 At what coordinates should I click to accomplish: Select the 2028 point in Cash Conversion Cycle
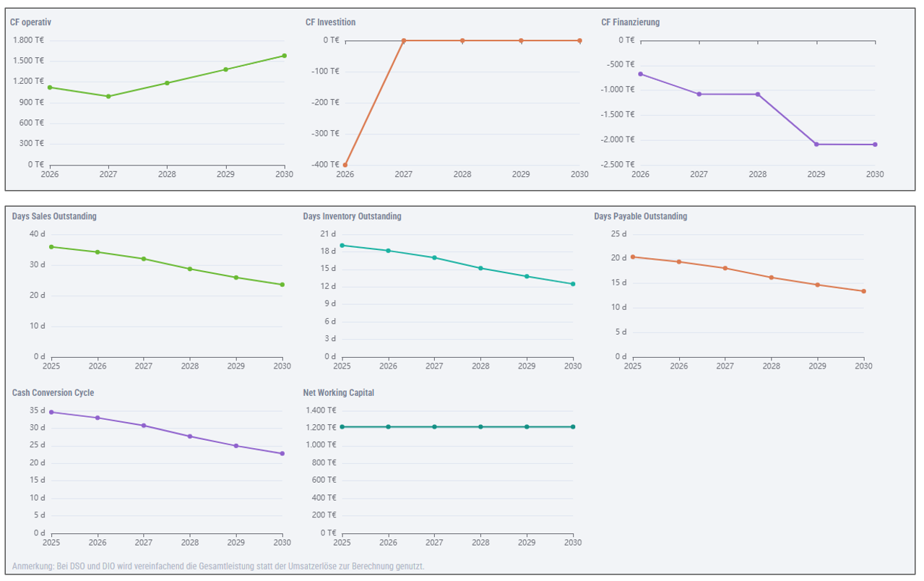tap(190, 436)
